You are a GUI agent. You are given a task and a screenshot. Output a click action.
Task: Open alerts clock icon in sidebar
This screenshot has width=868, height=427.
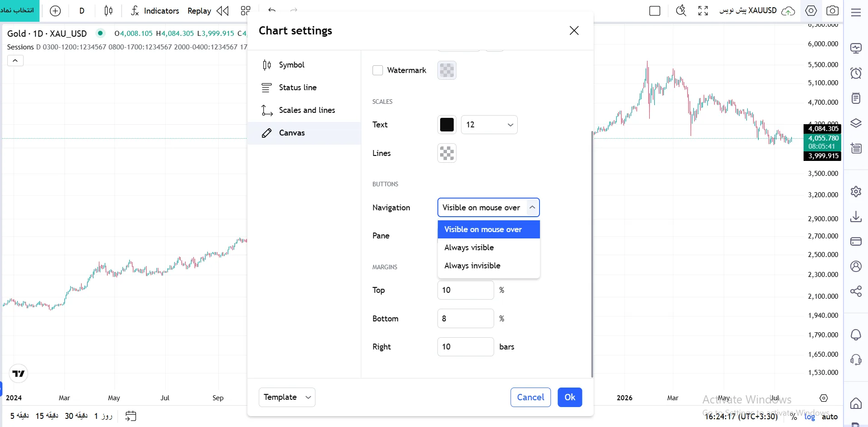856,73
